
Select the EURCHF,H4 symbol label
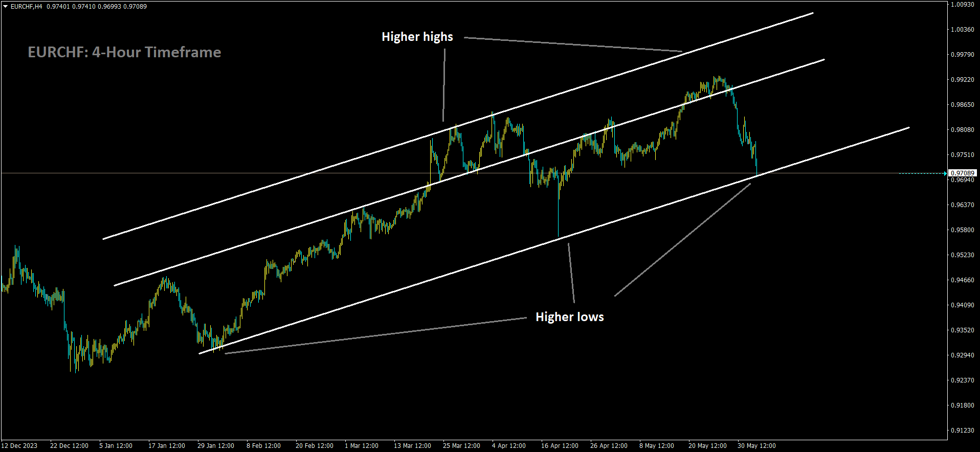pyautogui.click(x=27, y=7)
